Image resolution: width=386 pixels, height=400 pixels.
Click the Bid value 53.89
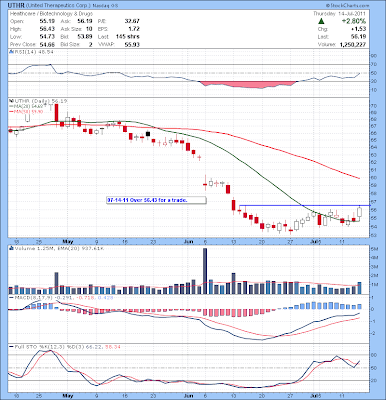point(85,37)
